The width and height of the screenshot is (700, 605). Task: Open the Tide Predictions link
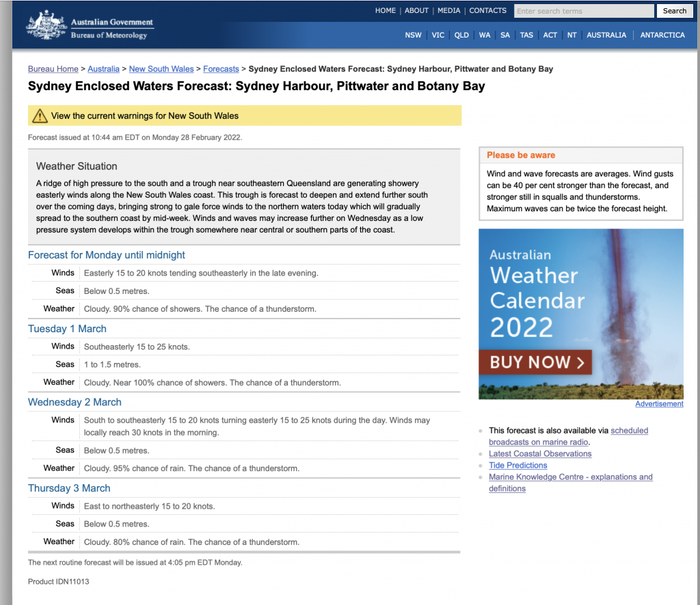pyautogui.click(x=518, y=466)
